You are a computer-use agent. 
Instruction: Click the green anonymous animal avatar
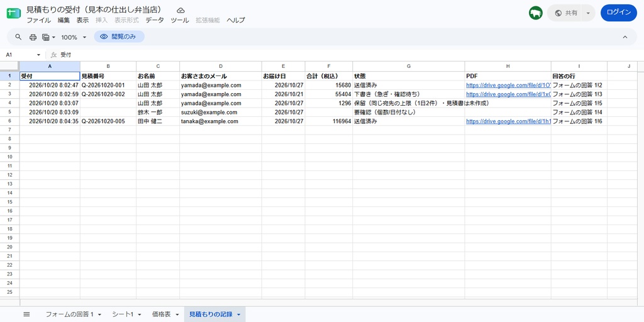pyautogui.click(x=536, y=13)
